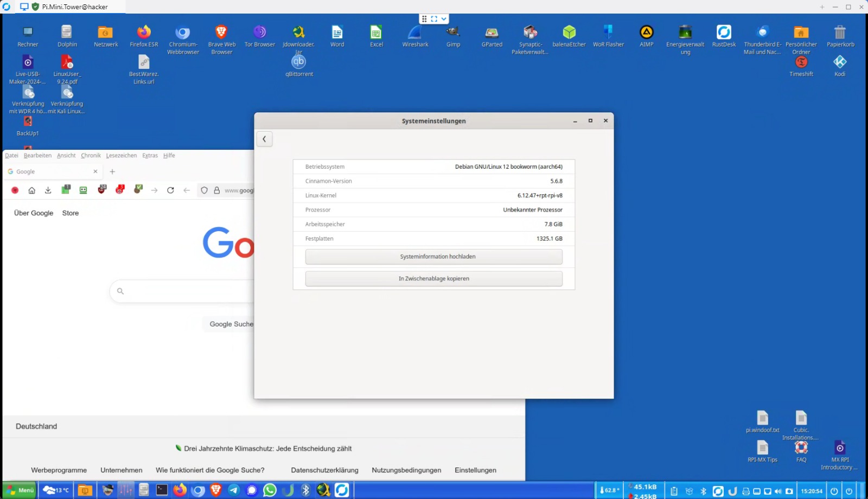Click the Bluetooth tray icon
The width and height of the screenshot is (868, 499).
tap(703, 491)
